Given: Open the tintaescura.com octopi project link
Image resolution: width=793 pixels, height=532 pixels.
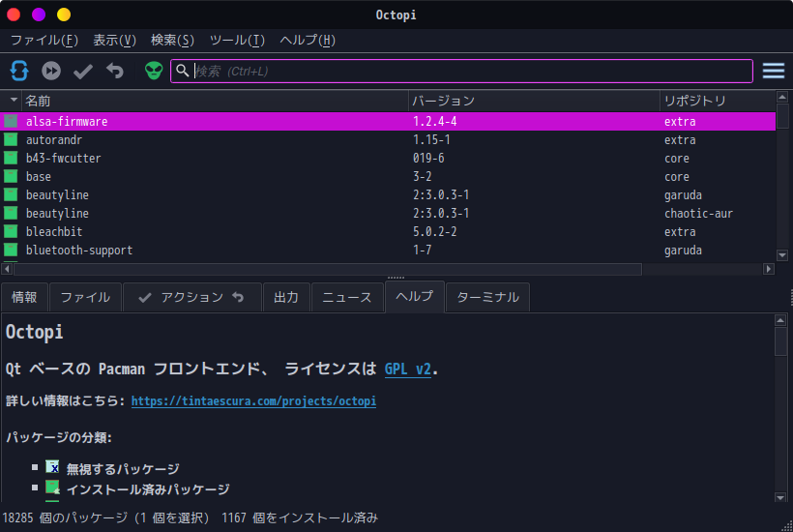Looking at the screenshot, I should [253, 401].
